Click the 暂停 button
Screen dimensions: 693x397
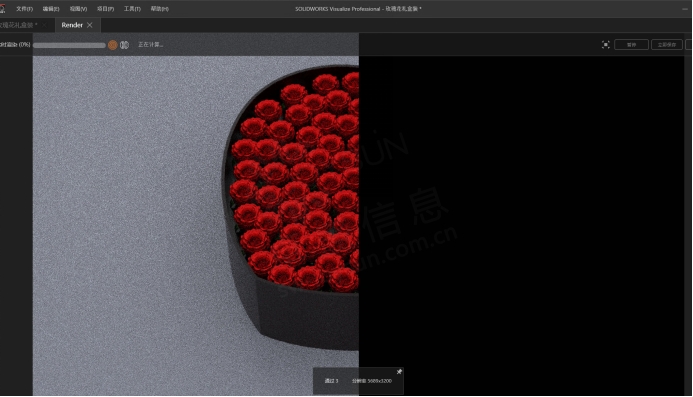click(x=631, y=45)
